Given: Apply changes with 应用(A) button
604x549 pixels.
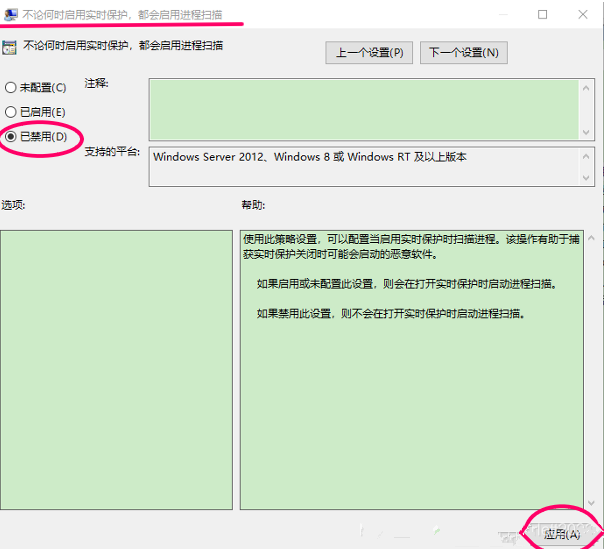Looking at the screenshot, I should (562, 534).
